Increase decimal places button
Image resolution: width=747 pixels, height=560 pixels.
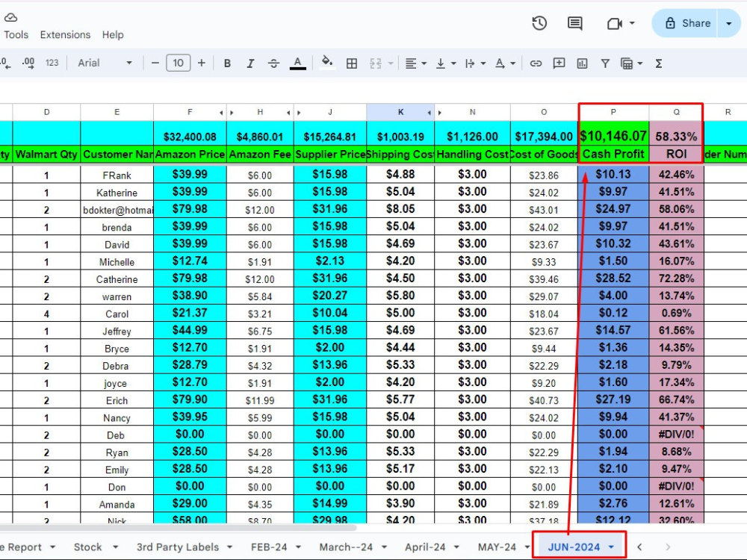pyautogui.click(x=28, y=63)
